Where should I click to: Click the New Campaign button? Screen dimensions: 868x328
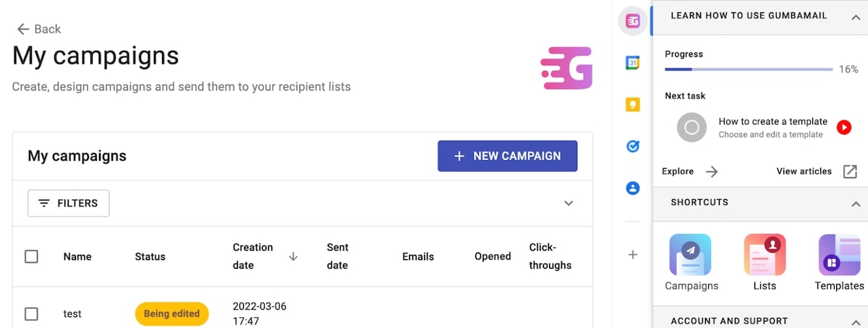tap(507, 156)
